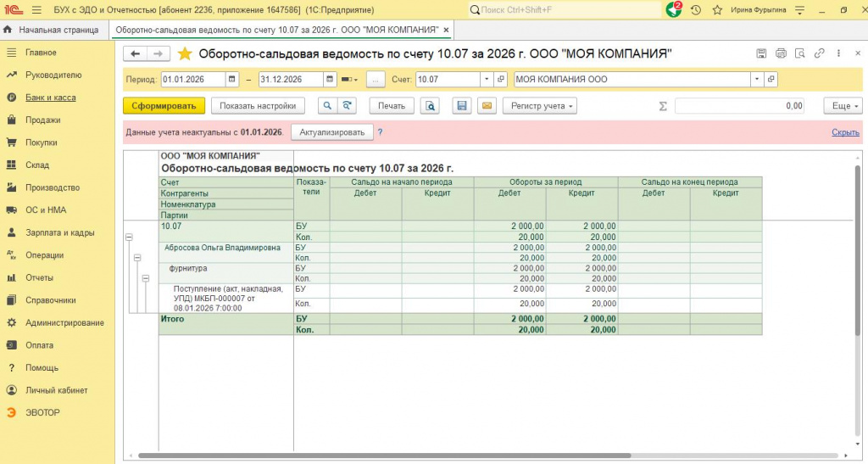Go to the home page icon
868x464 pixels.
pos(8,30)
